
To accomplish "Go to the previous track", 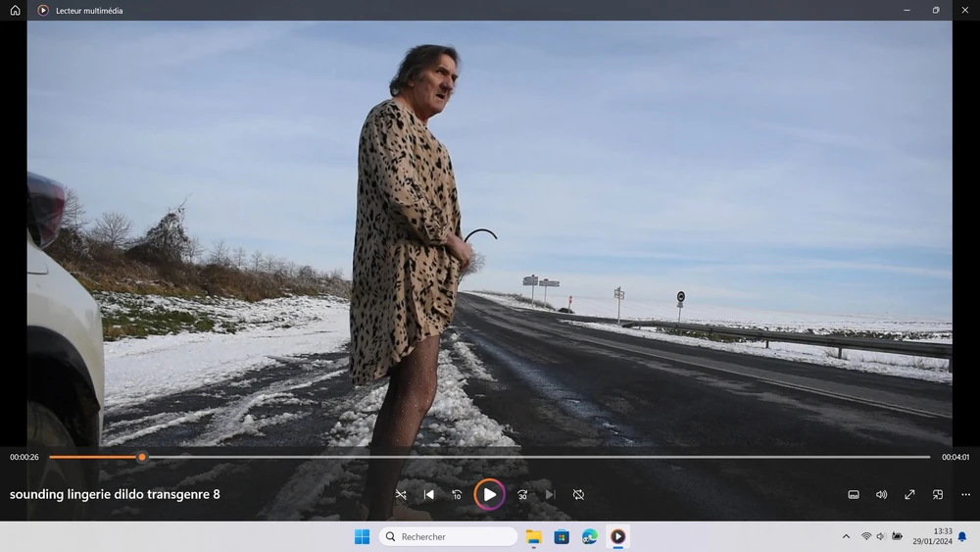I will [x=429, y=495].
